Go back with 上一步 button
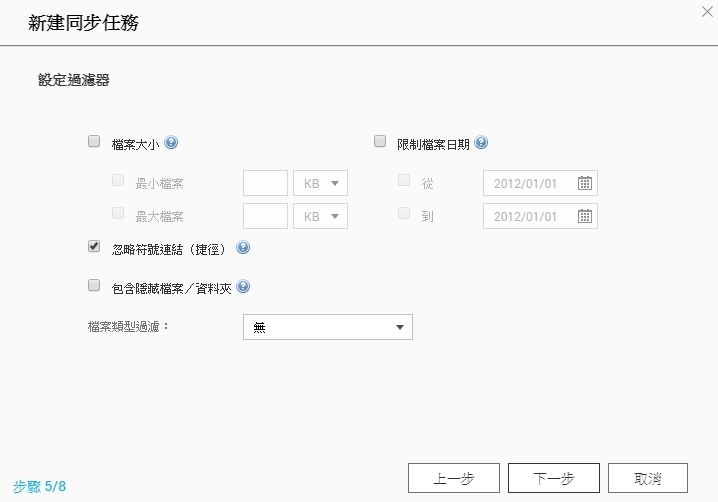 click(x=454, y=478)
